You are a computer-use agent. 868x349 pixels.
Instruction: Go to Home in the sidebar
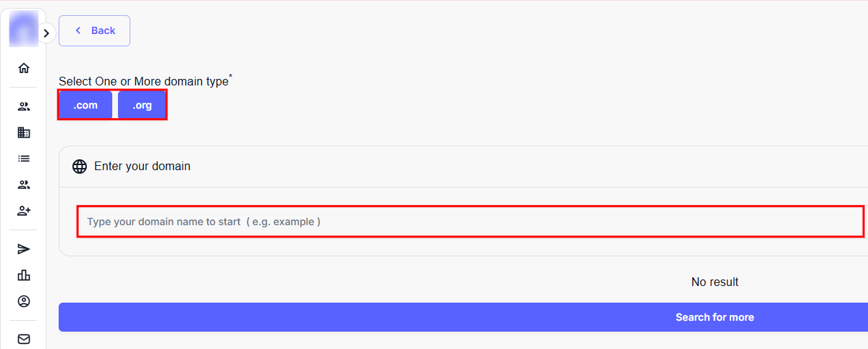tap(24, 68)
